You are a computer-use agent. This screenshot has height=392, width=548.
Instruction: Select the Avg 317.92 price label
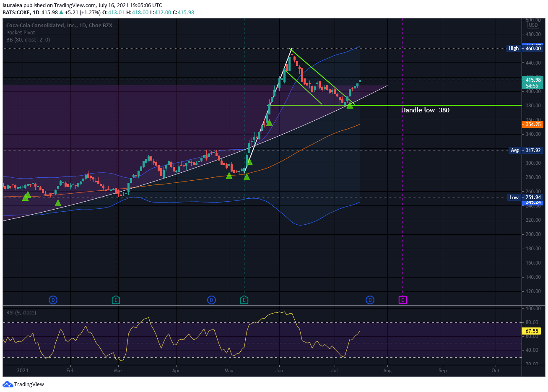pyautogui.click(x=526, y=150)
